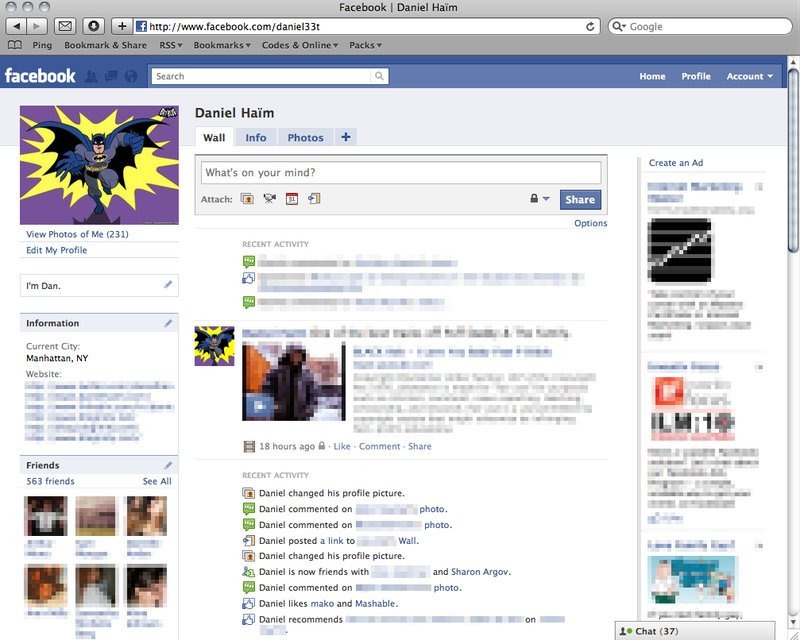Edit the Friends box with its pencil
Viewport: 800px width, 640px height.
click(x=168, y=465)
